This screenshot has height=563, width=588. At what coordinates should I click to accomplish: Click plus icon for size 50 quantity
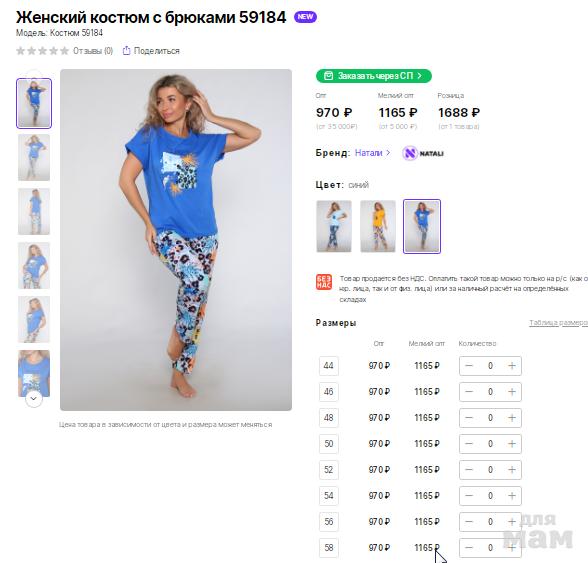pos(512,444)
